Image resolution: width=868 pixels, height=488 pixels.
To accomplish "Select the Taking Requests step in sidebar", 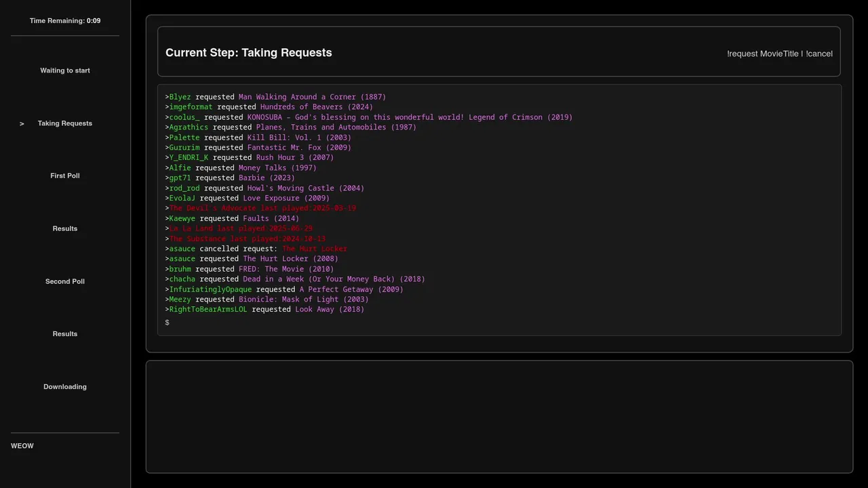I will 65,123.
